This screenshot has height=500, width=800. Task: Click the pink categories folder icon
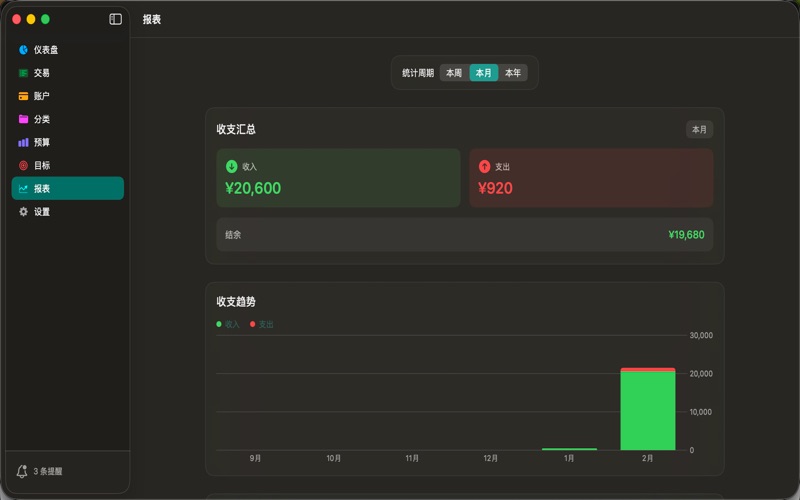(23, 119)
